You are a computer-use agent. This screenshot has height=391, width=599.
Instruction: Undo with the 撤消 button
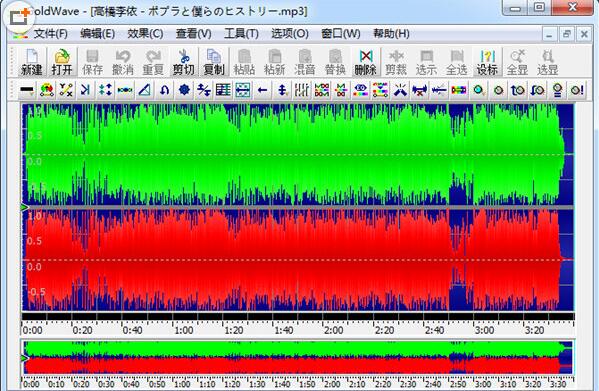pos(123,62)
